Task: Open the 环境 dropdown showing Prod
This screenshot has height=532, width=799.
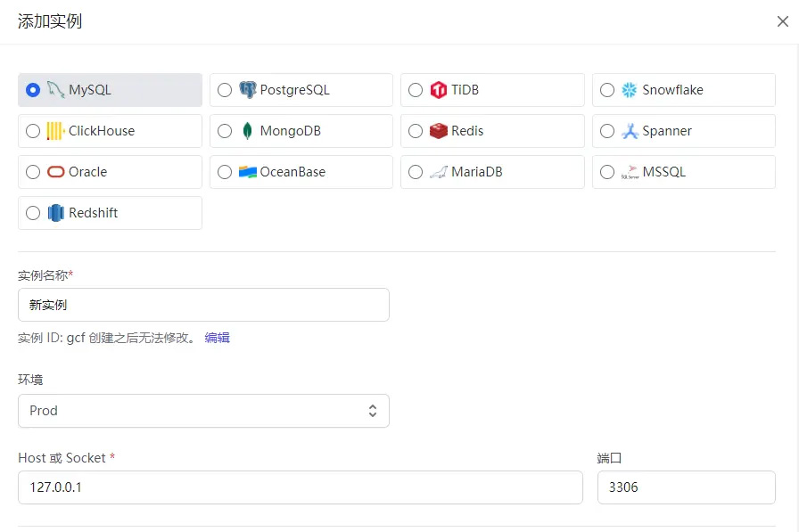Action: click(203, 411)
